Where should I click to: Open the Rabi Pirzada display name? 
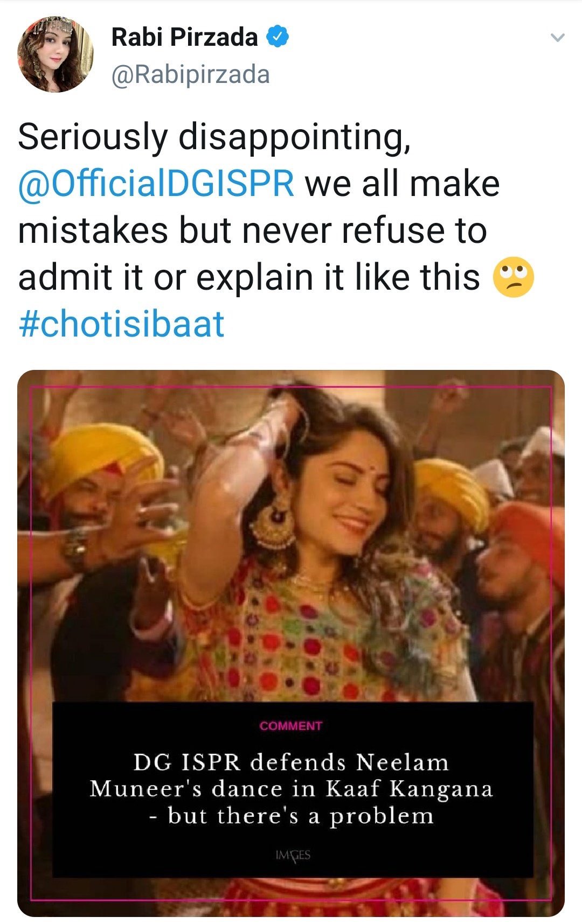(x=184, y=37)
